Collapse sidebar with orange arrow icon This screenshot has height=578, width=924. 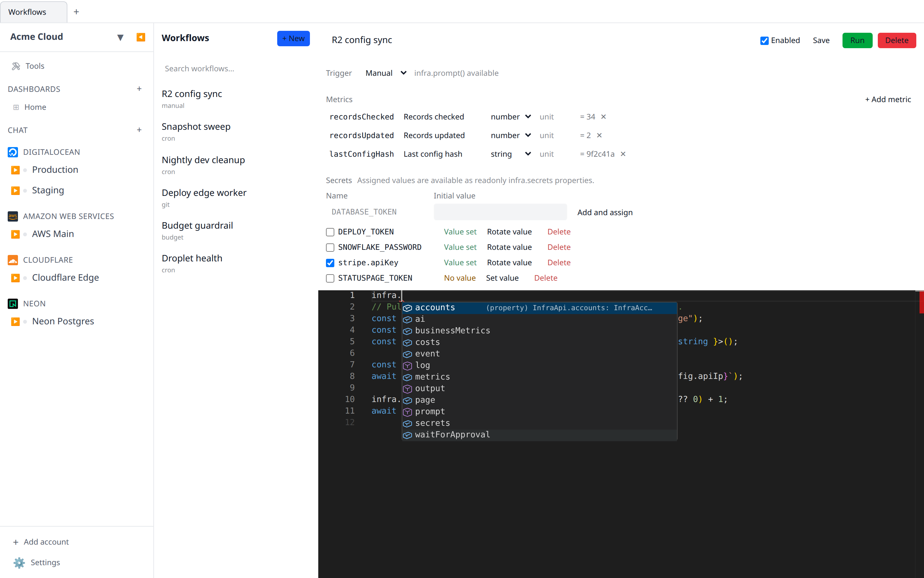[x=141, y=37]
